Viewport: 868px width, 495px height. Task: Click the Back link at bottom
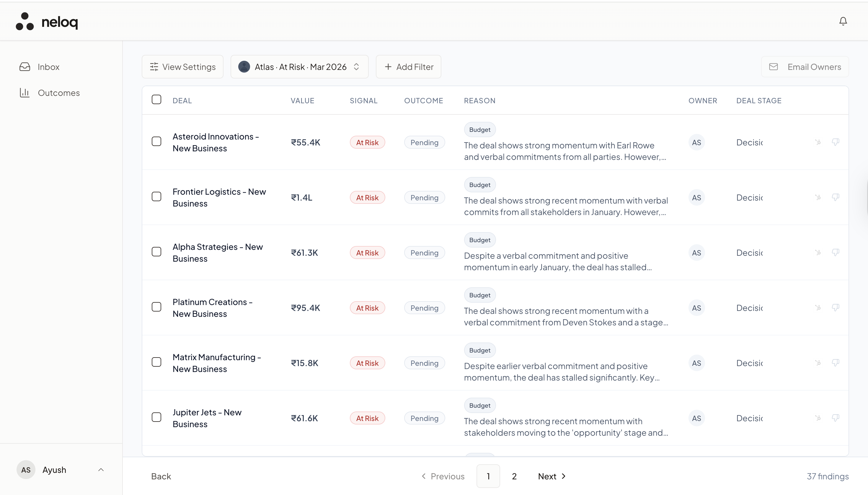161,476
